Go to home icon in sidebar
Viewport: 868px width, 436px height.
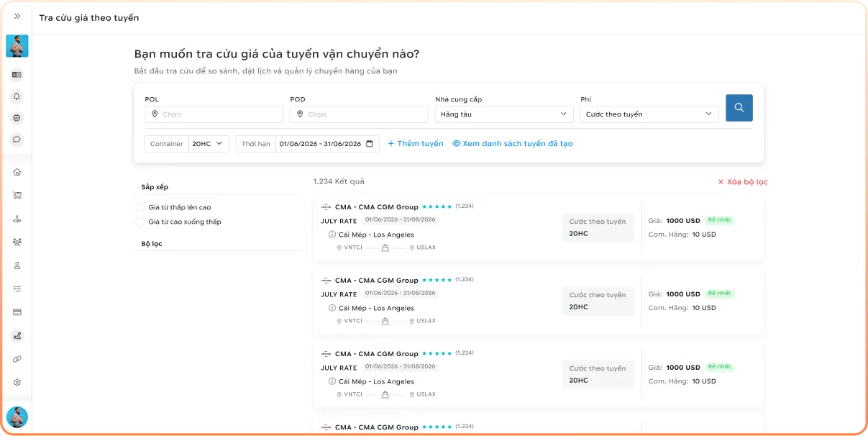point(17,172)
